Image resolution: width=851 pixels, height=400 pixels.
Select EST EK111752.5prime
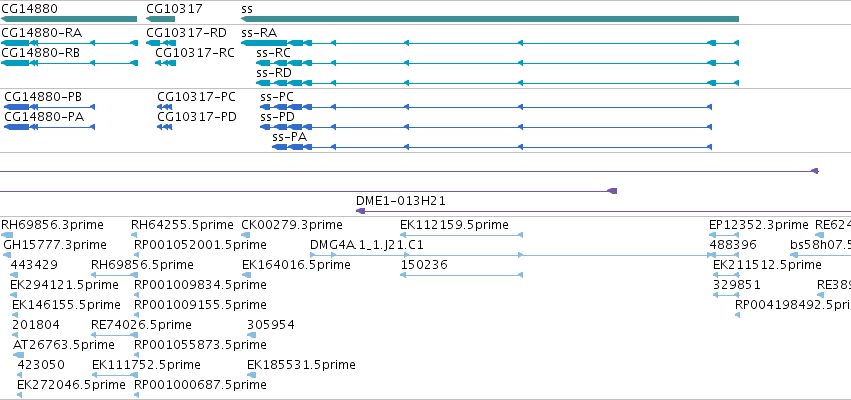coord(147,365)
